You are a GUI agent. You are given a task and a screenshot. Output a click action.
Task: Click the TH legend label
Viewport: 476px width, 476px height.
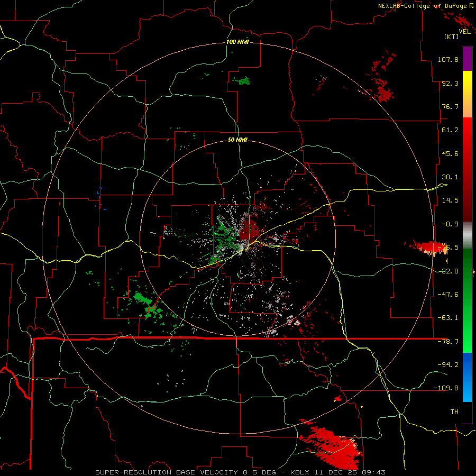click(x=454, y=412)
